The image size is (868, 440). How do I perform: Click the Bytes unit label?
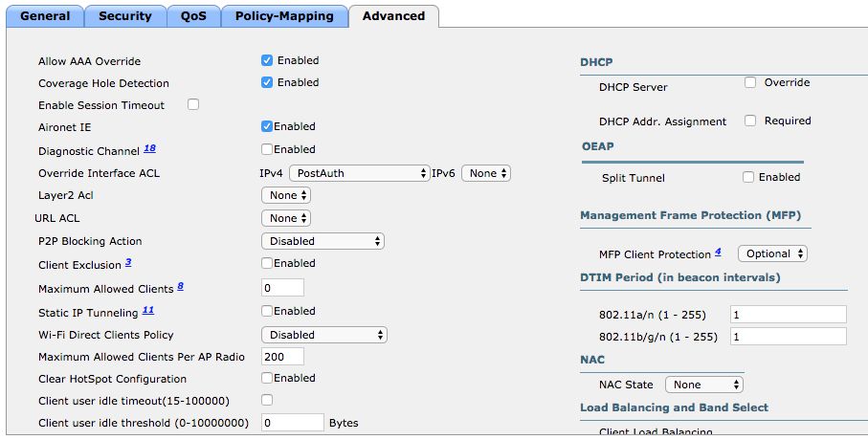344,423
